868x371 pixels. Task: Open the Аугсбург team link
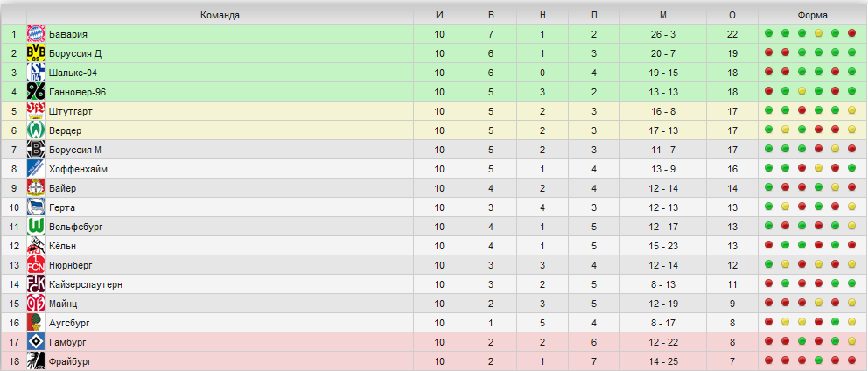pyautogui.click(x=69, y=323)
